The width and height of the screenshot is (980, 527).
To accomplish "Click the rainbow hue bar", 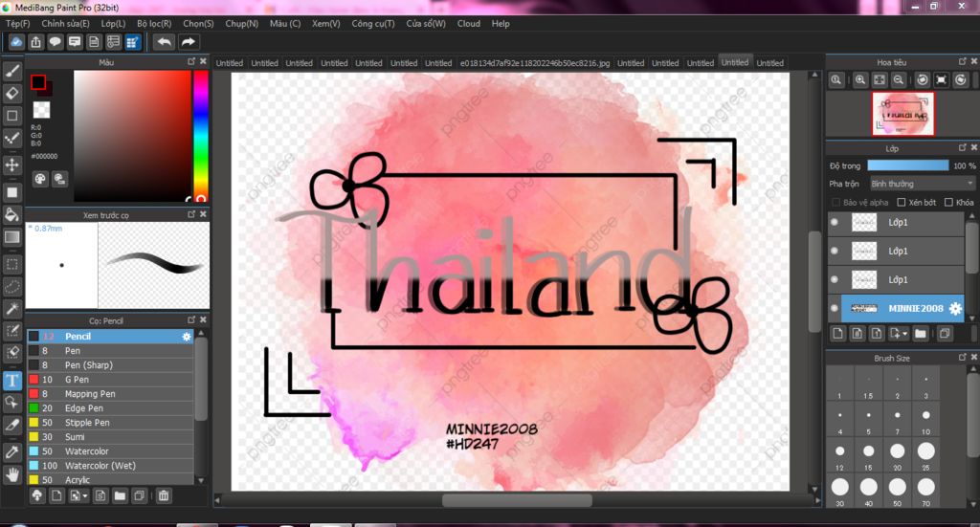I will [201, 136].
